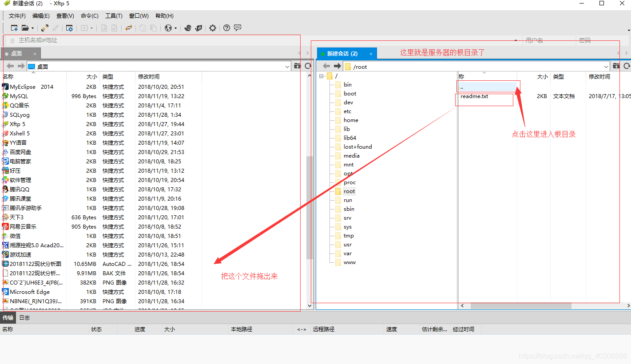Open the 命令(C) menu
Viewport: 631px width, 364px height.
90,16
